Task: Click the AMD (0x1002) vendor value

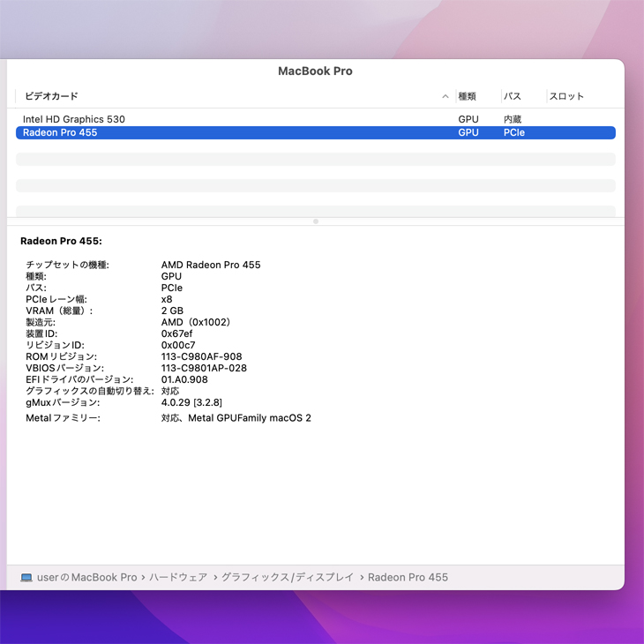Action: (196, 322)
